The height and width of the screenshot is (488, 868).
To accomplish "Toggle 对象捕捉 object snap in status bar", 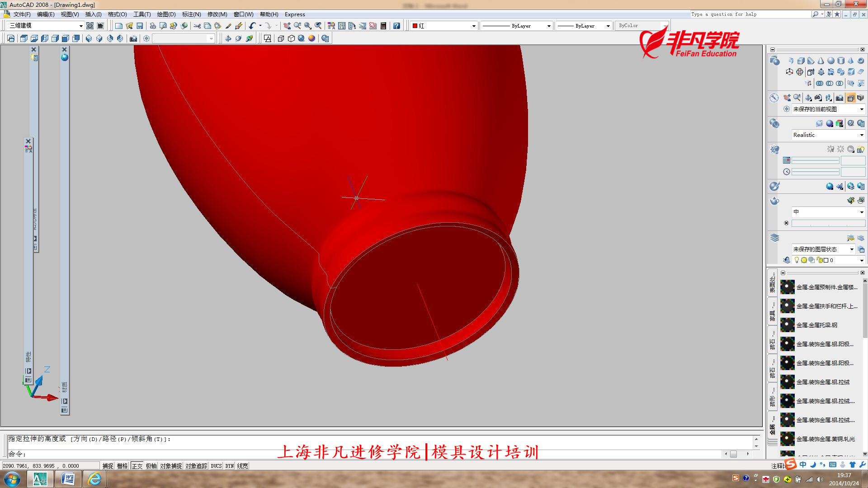I will coord(171,466).
